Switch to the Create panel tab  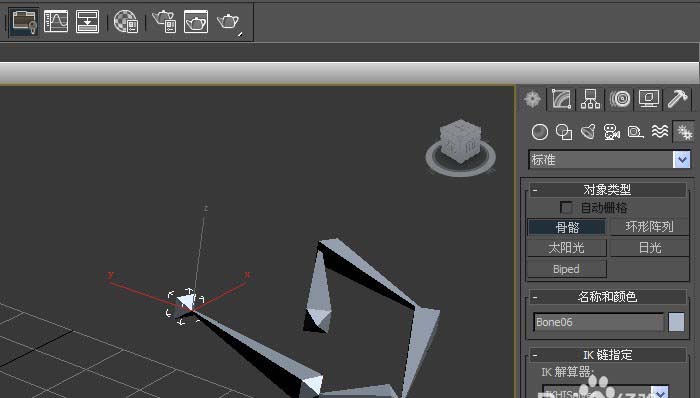click(x=532, y=99)
